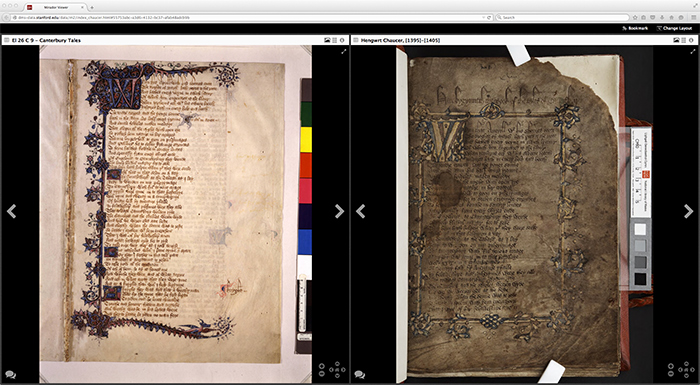Reset view with home icon in Canterbury Tales
The image size is (700, 385).
point(337,370)
